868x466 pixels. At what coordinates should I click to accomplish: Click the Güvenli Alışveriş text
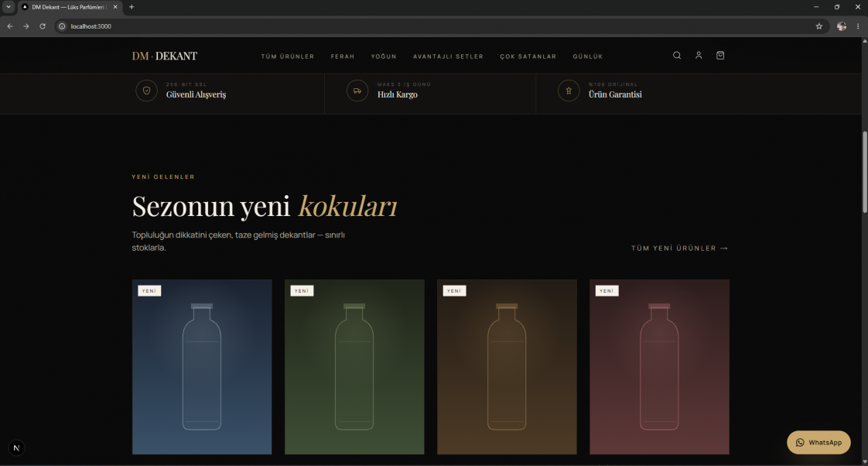tap(196, 94)
